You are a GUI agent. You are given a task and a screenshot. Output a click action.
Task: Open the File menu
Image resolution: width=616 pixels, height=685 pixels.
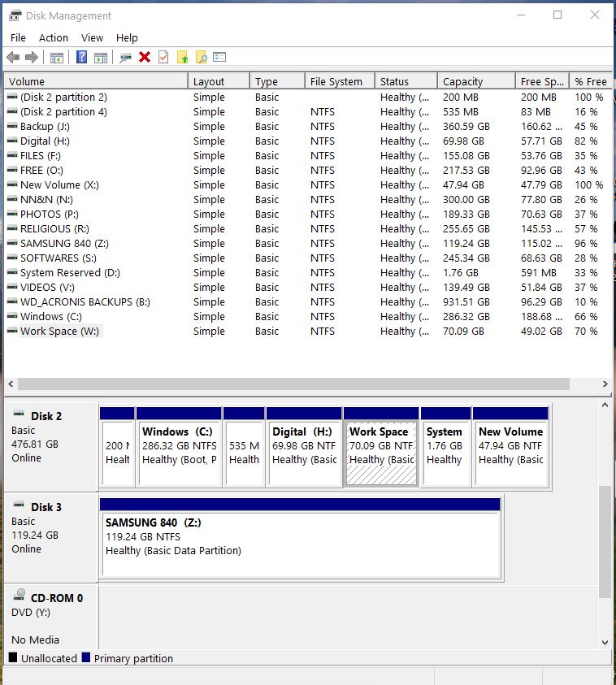[18, 37]
